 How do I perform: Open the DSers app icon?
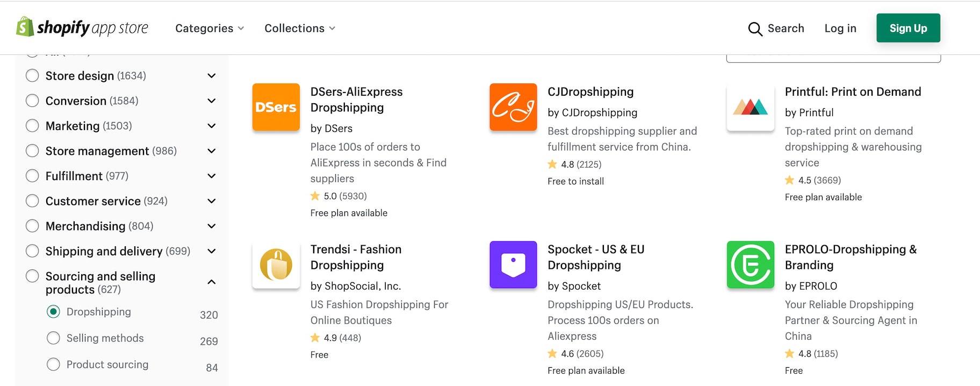pos(276,107)
